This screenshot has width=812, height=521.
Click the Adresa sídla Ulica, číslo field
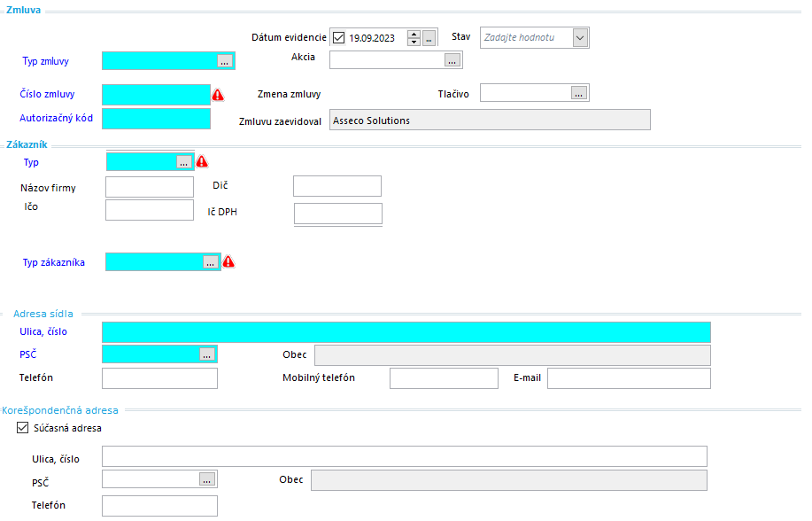(x=406, y=332)
